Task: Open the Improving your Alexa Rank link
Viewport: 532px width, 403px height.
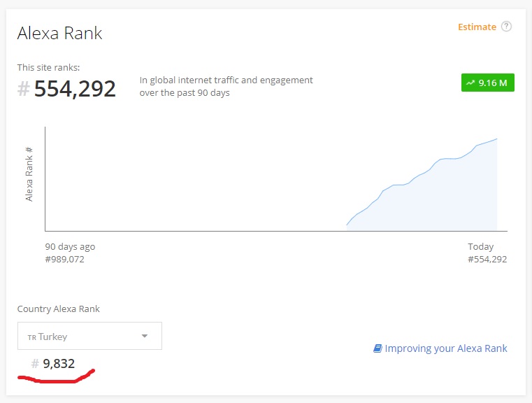Action: pyautogui.click(x=446, y=348)
